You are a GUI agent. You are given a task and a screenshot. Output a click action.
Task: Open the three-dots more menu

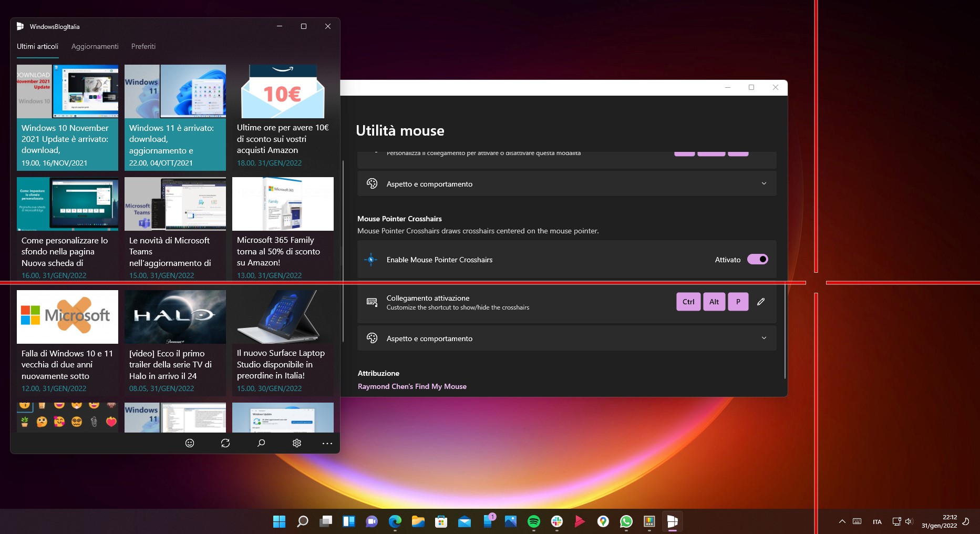pos(327,443)
